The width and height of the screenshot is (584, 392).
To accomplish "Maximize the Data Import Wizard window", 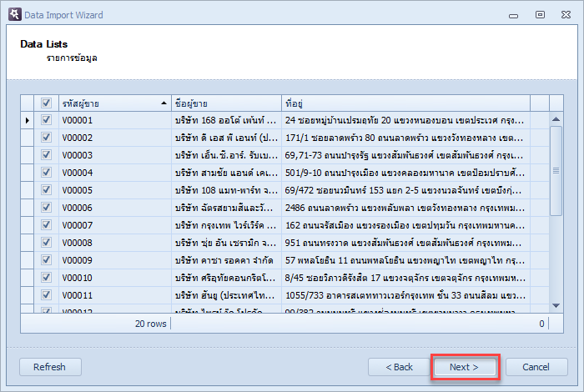I will click(540, 14).
